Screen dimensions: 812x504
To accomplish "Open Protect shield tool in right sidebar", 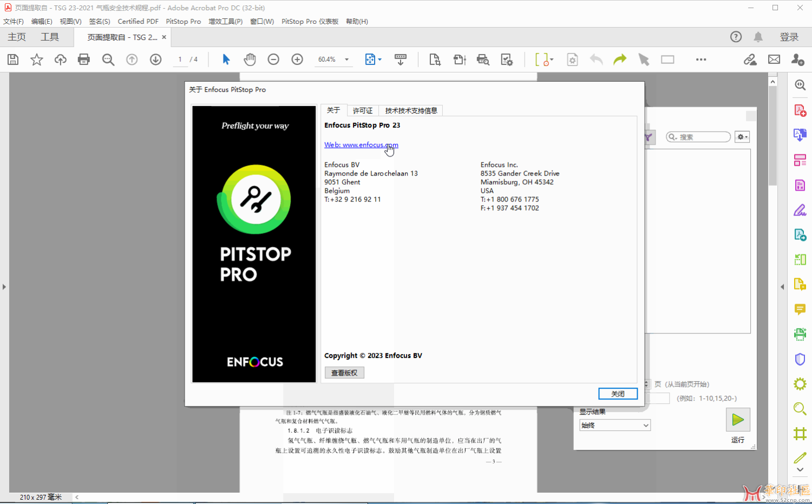I will pos(800,359).
